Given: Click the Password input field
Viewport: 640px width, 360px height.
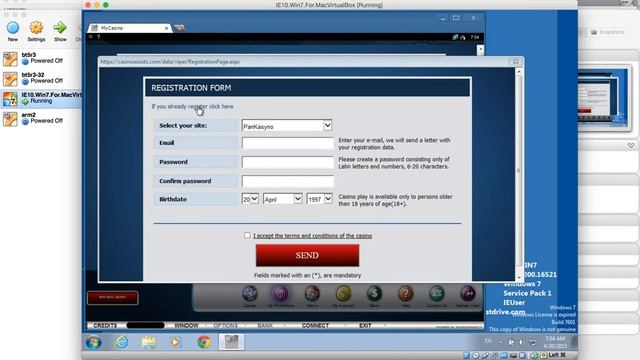Looking at the screenshot, I should [x=288, y=162].
